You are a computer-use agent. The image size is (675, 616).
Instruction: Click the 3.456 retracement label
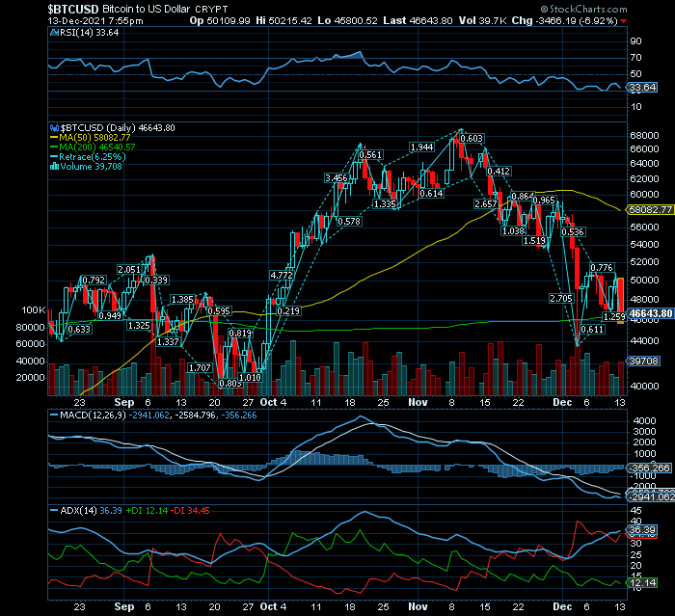(337, 177)
